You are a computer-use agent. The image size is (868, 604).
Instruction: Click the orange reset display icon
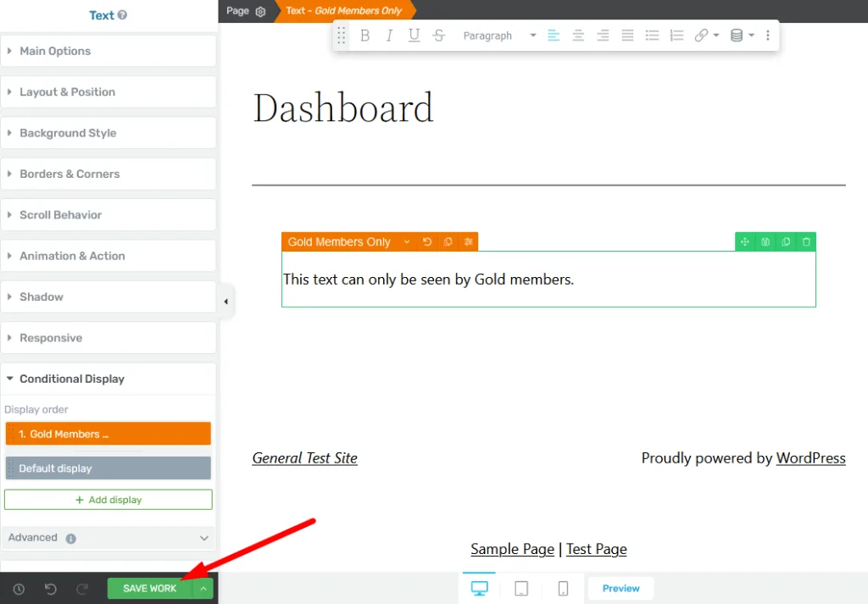(x=427, y=241)
